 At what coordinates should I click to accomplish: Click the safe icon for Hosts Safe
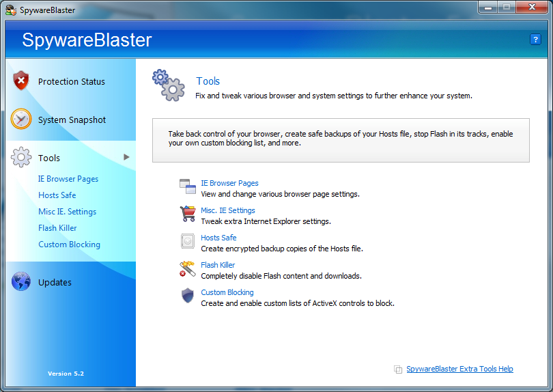(187, 241)
